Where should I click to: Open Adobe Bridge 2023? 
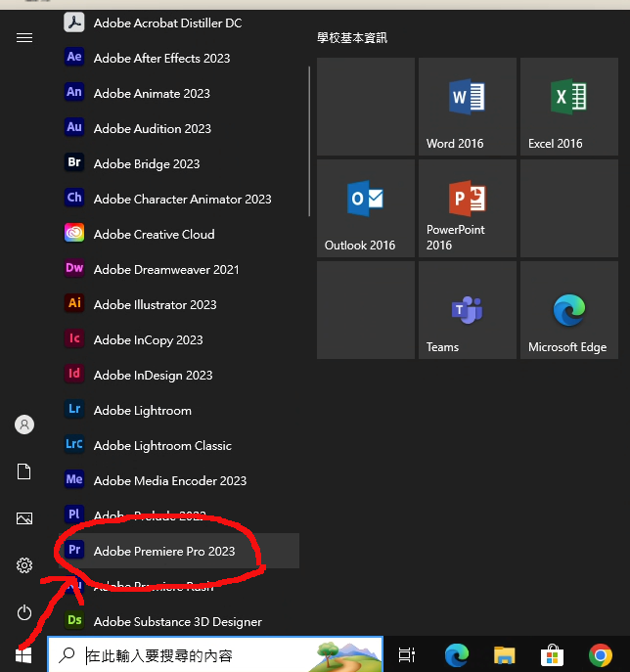(x=146, y=163)
